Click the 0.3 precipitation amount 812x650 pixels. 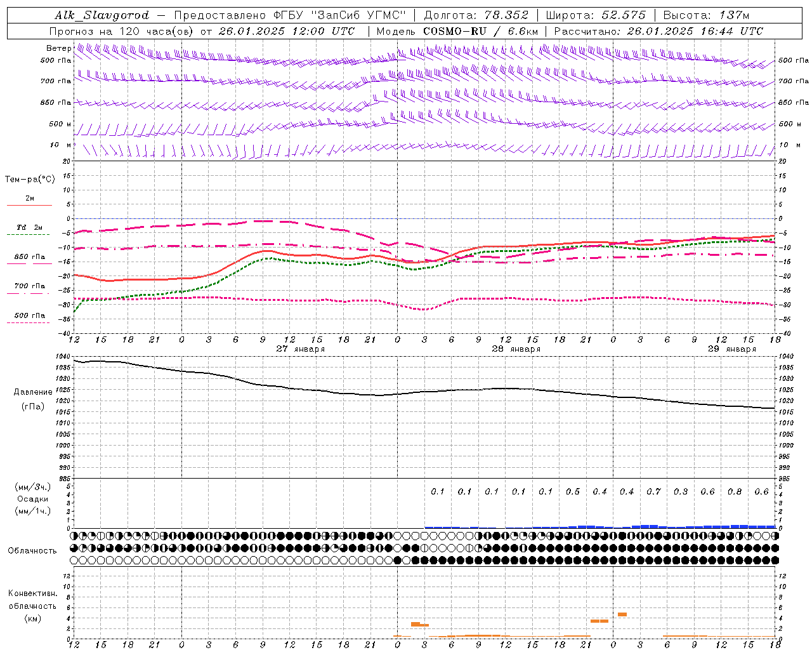point(681,491)
